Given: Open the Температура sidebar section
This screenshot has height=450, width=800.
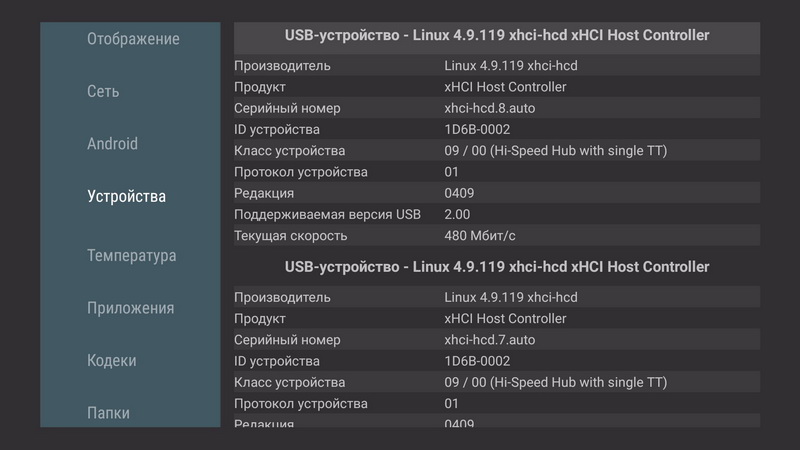Looking at the screenshot, I should pyautogui.click(x=131, y=256).
